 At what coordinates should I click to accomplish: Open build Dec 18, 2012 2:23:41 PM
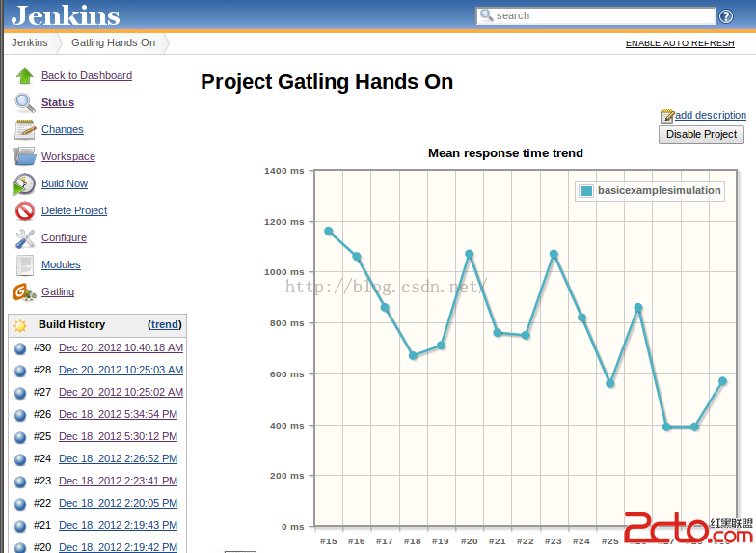pos(118,481)
